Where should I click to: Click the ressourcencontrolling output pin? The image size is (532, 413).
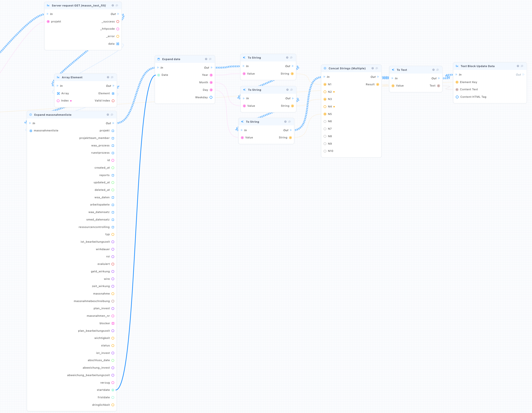[x=113, y=227]
